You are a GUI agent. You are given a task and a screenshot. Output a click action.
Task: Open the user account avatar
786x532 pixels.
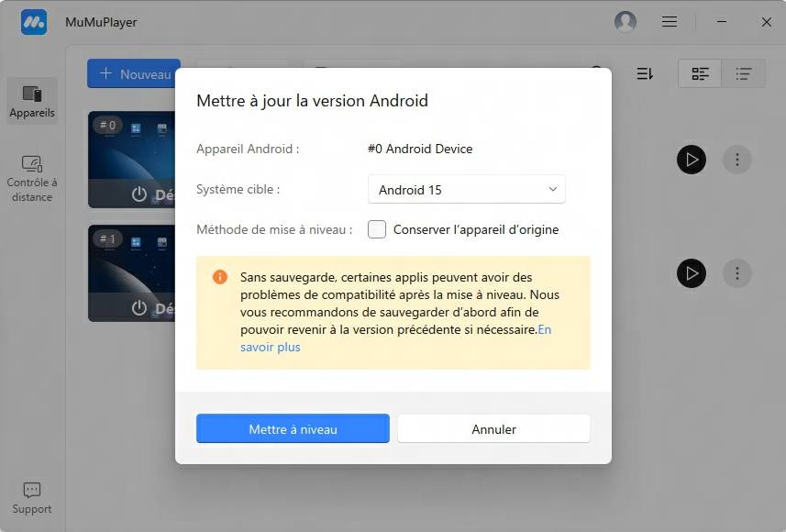625,22
